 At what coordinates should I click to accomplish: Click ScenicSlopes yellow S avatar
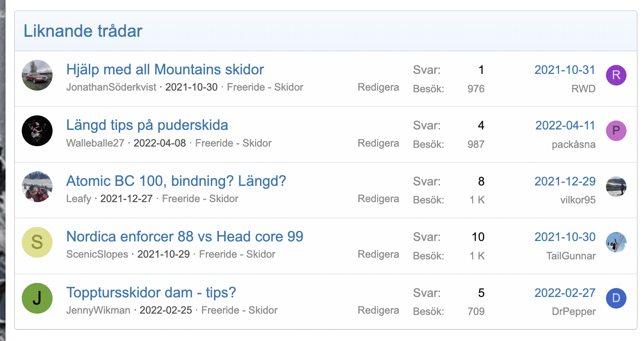point(37,242)
